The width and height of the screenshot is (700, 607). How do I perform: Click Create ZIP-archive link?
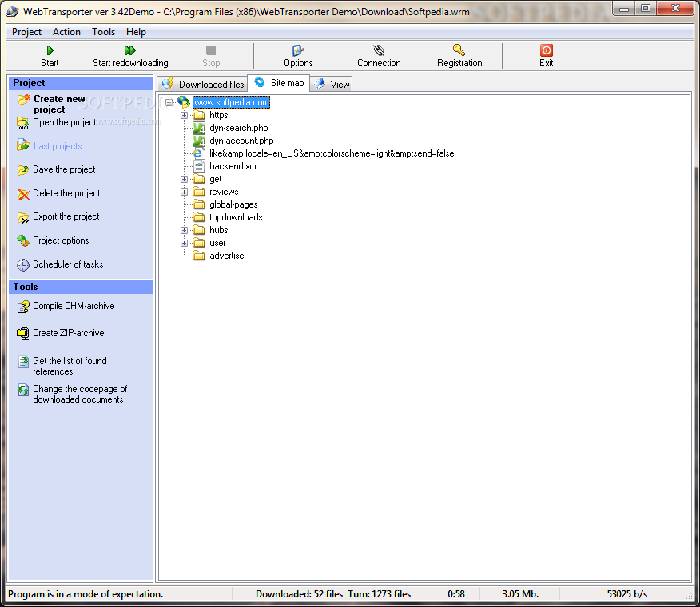coord(68,333)
